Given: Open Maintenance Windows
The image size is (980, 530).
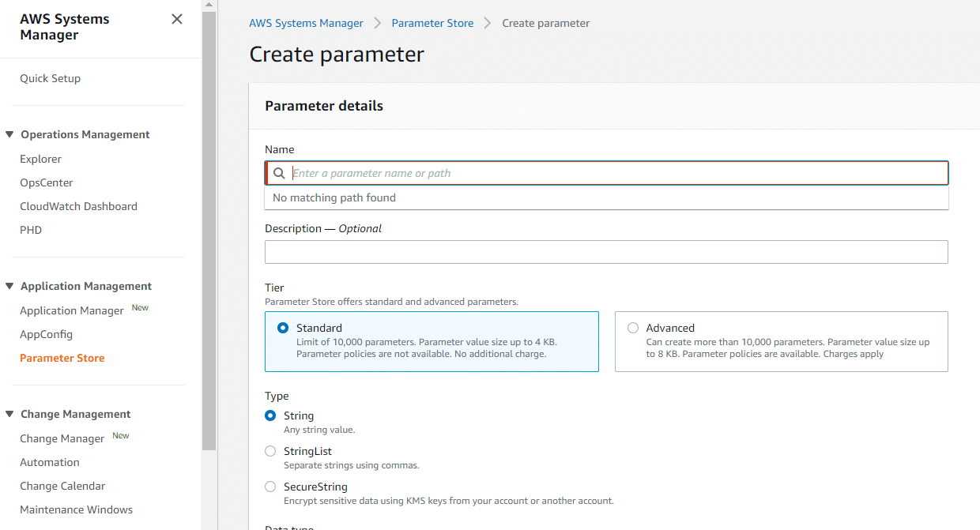Looking at the screenshot, I should [77, 509].
